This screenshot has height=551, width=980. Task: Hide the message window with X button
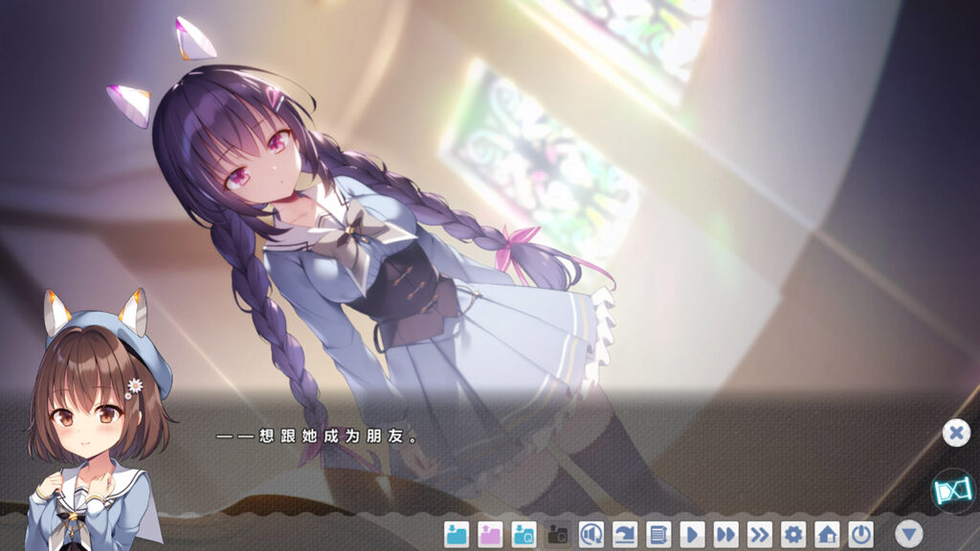pos(955,432)
